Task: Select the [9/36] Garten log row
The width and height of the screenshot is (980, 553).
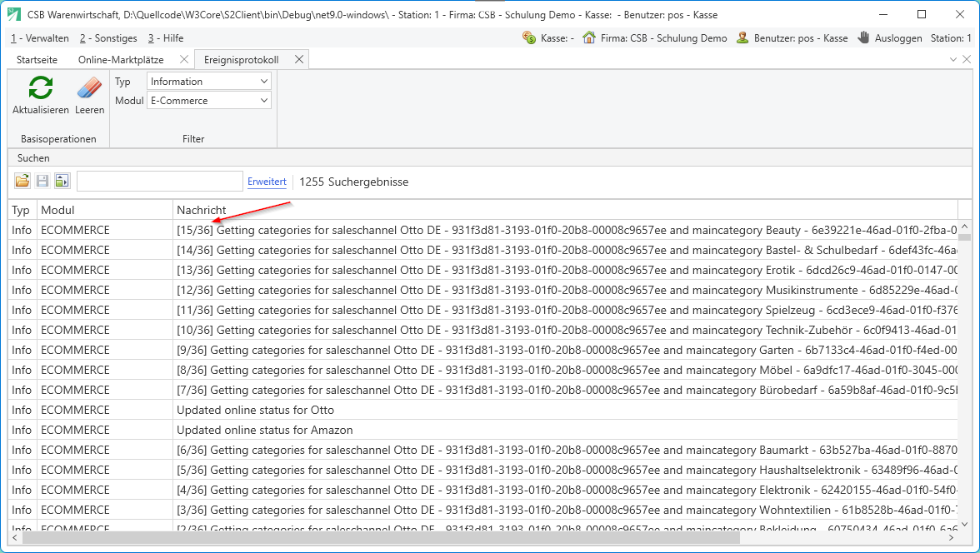Action: [x=483, y=350]
